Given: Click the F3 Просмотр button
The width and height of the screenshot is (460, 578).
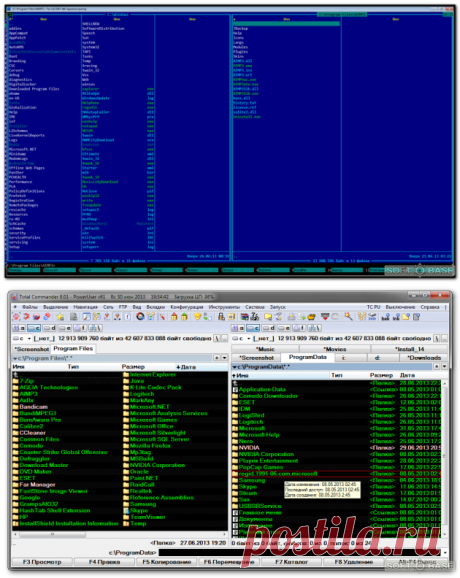Looking at the screenshot, I should tap(42, 562).
